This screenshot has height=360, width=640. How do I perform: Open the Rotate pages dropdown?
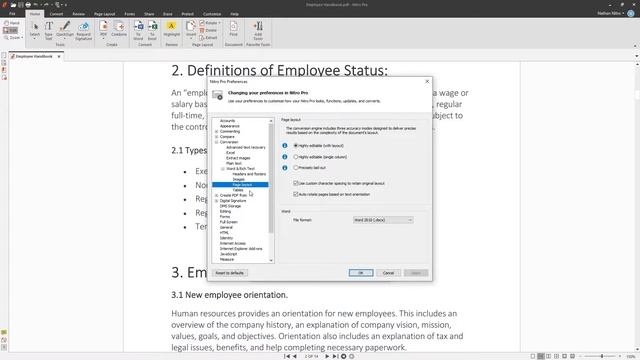click(210, 23)
